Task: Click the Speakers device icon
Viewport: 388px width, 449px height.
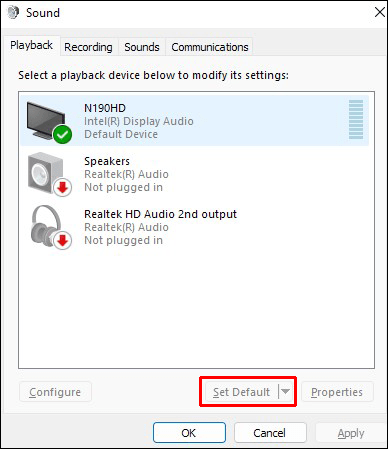Action: [46, 173]
